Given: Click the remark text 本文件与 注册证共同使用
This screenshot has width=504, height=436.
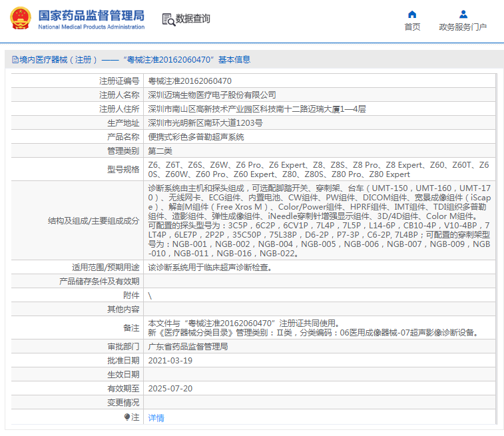Looking at the screenshot, I should (244, 324).
